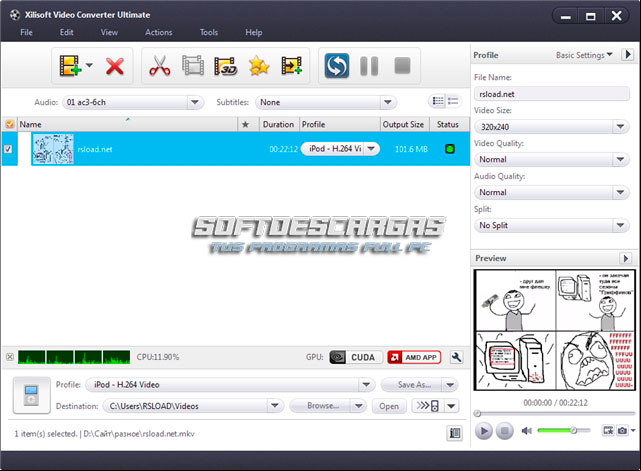This screenshot has height=471, width=641.
Task: Click the Save As button
Action: pyautogui.click(x=412, y=385)
